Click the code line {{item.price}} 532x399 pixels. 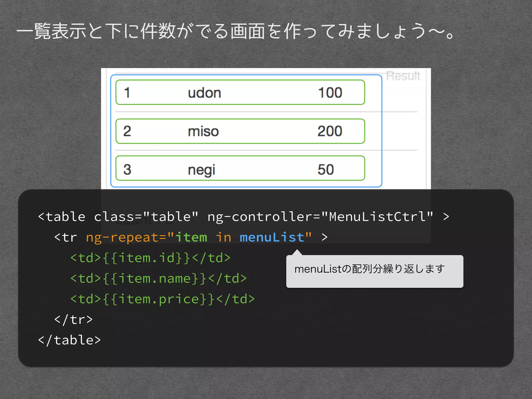(163, 299)
